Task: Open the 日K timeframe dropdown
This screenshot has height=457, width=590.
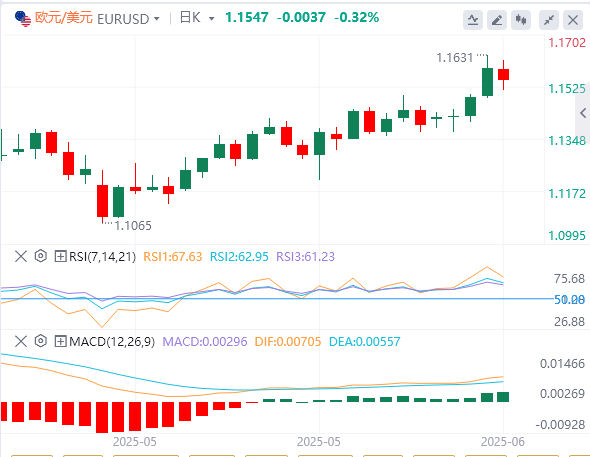Action: click(211, 18)
